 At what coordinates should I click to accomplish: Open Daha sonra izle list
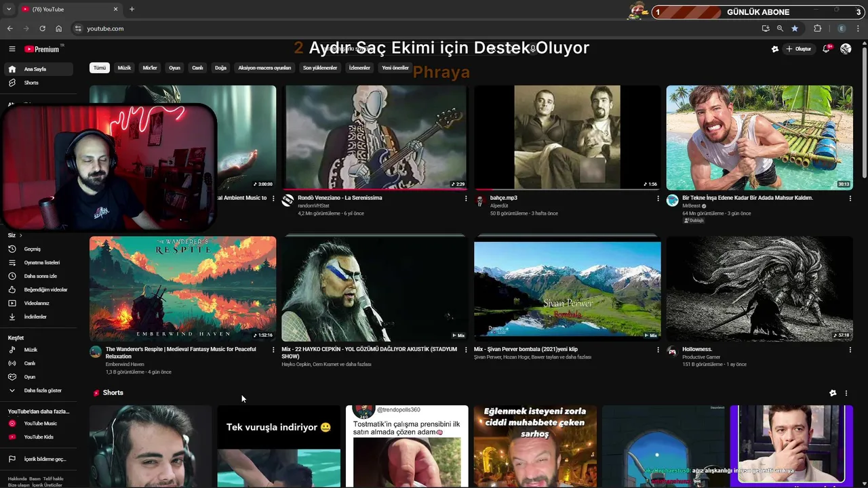tap(39, 276)
